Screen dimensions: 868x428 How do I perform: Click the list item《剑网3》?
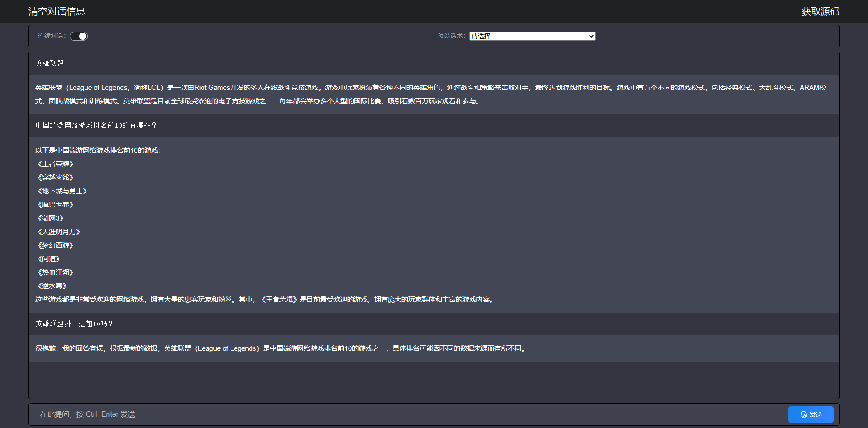click(x=50, y=218)
